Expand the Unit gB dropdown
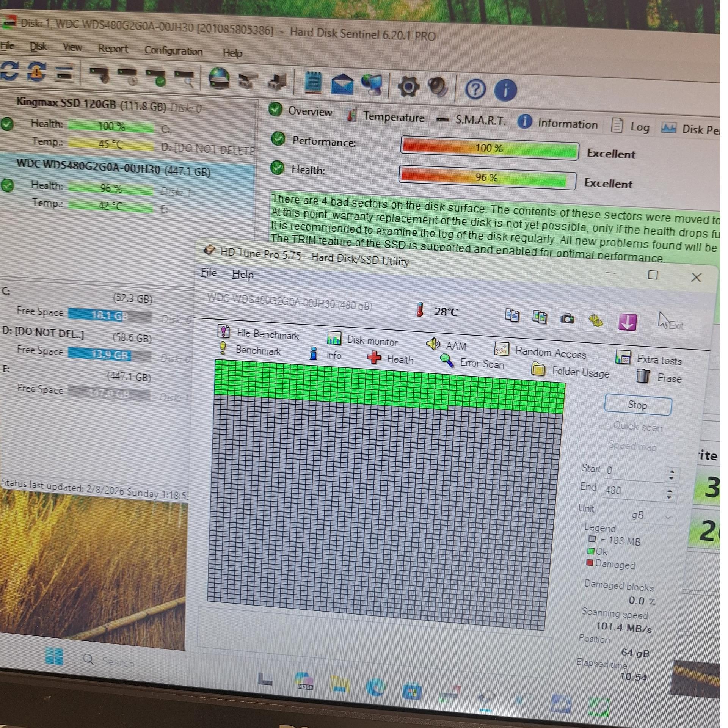Screen dimensions: 728x728 [668, 516]
